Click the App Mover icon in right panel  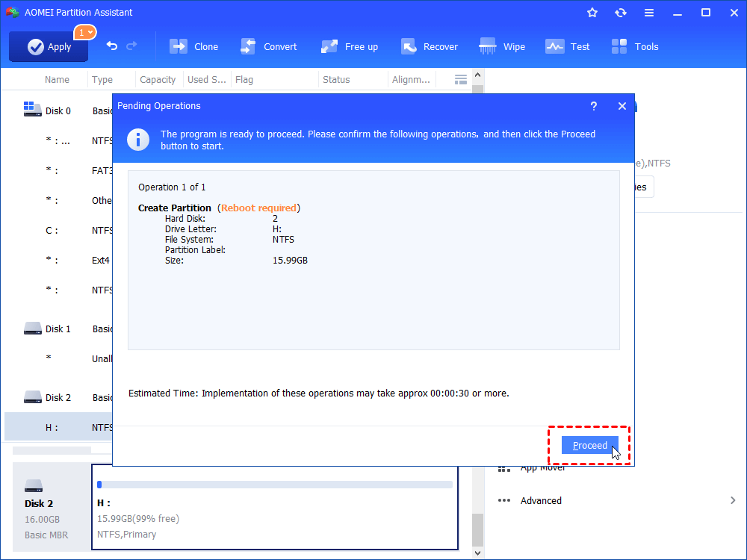coord(504,470)
